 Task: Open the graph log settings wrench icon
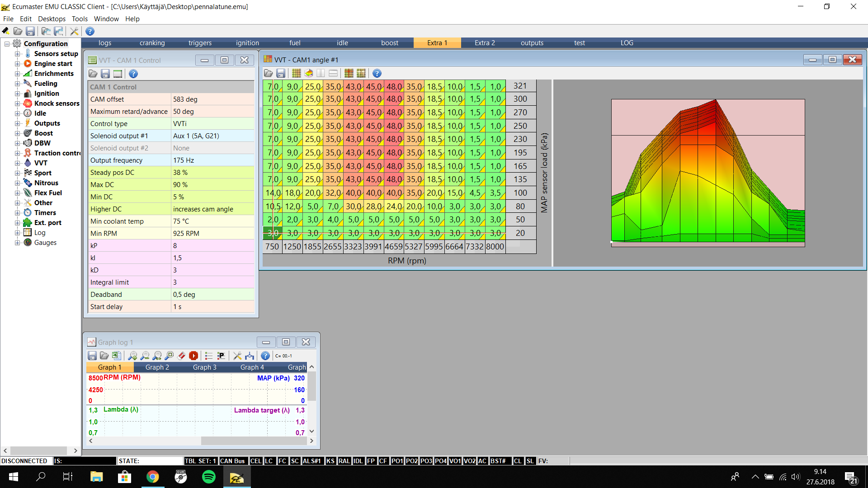pos(237,356)
